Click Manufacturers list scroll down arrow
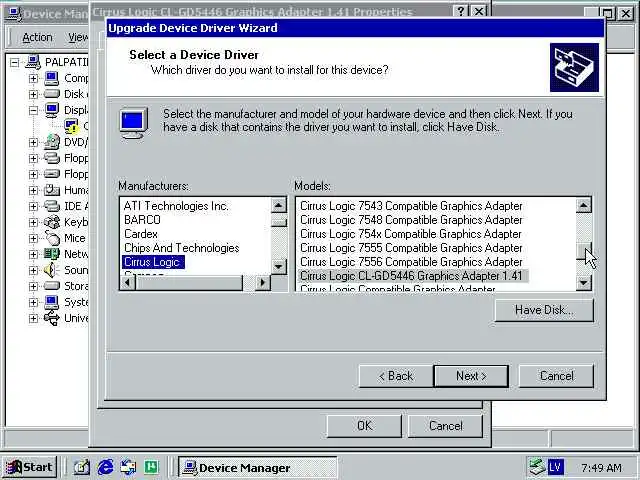Viewport: 640px width, 480px height. (x=279, y=267)
